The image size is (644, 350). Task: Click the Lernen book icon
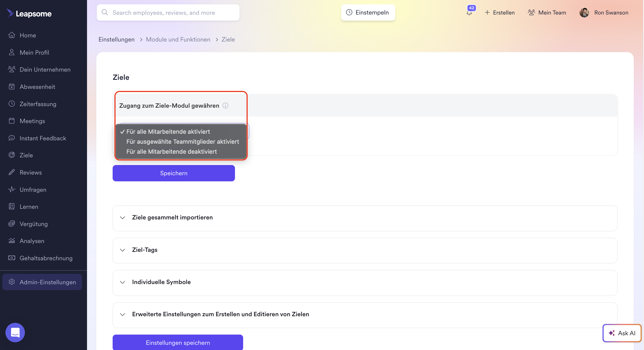click(x=12, y=207)
